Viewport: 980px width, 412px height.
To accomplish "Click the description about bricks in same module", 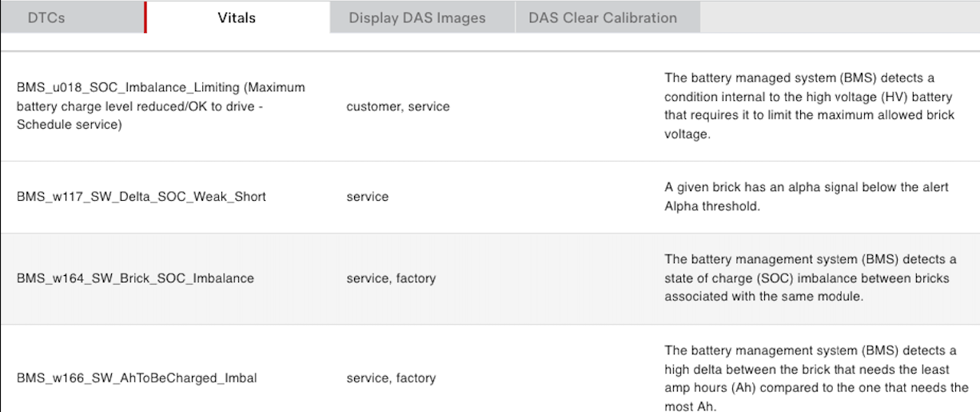I will (x=810, y=278).
